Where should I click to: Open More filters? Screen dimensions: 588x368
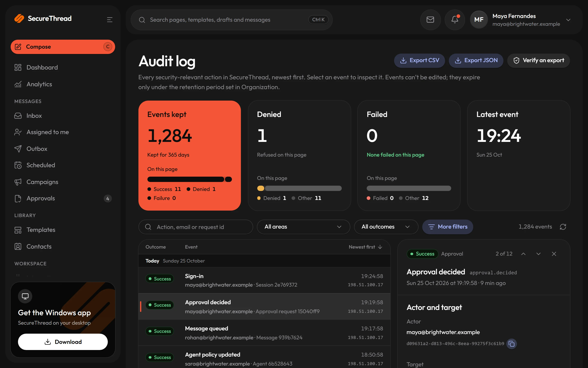pos(448,227)
